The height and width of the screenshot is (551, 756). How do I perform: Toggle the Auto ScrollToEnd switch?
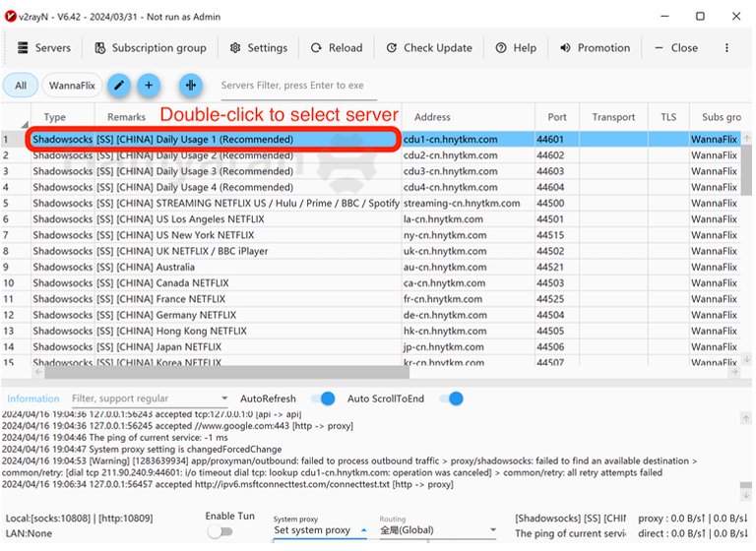pyautogui.click(x=451, y=398)
